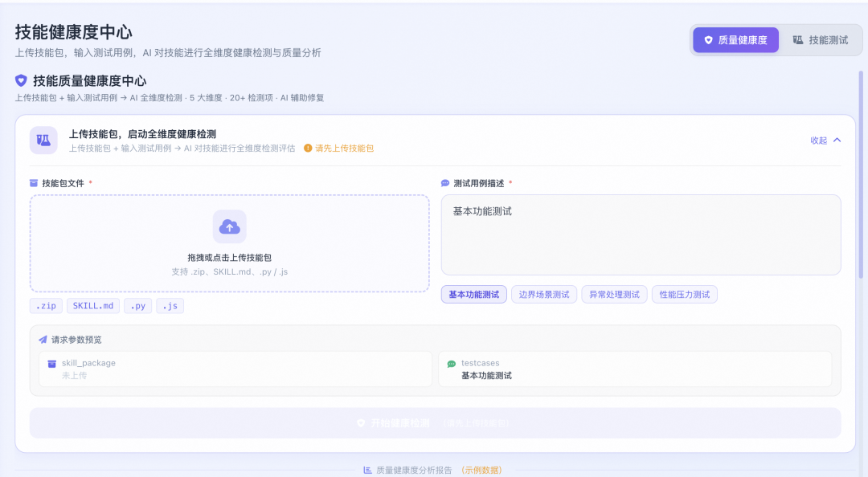Click the testcases parameter label
The height and width of the screenshot is (477, 868).
[x=481, y=363]
